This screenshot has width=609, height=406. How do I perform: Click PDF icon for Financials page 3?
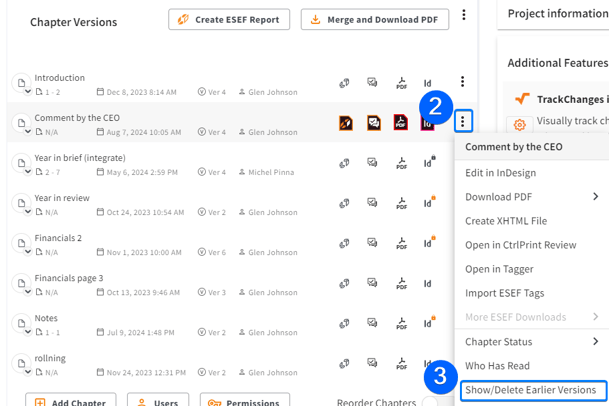pyautogui.click(x=401, y=283)
